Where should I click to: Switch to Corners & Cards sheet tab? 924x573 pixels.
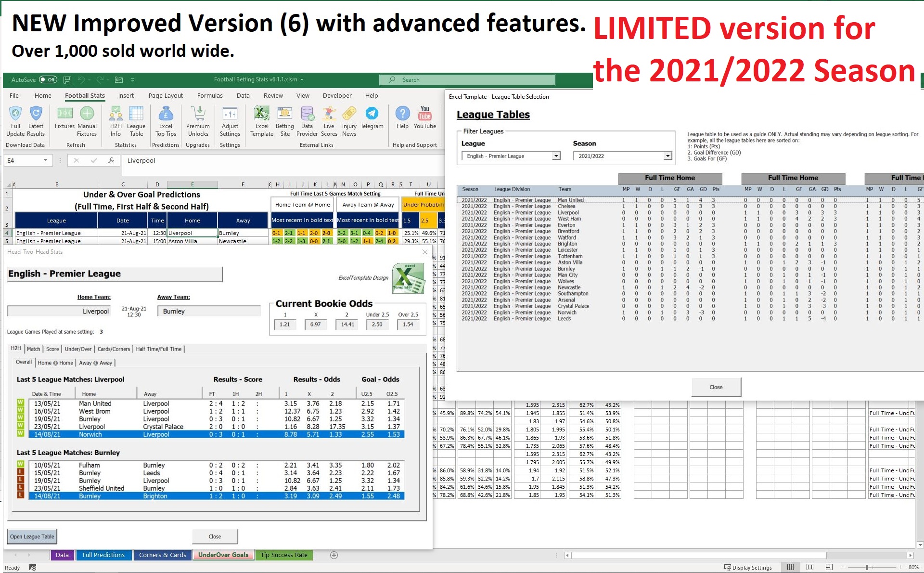point(162,555)
